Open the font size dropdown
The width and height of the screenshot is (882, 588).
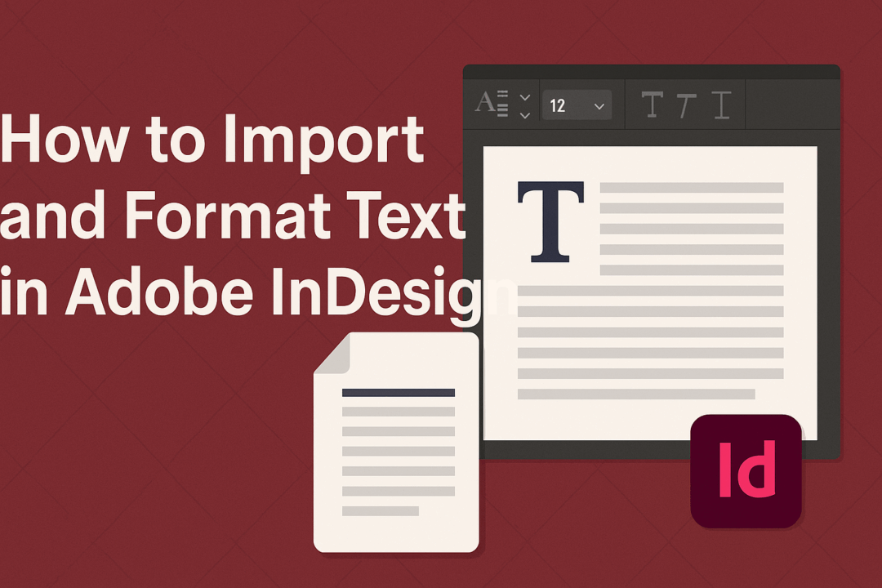pos(577,105)
